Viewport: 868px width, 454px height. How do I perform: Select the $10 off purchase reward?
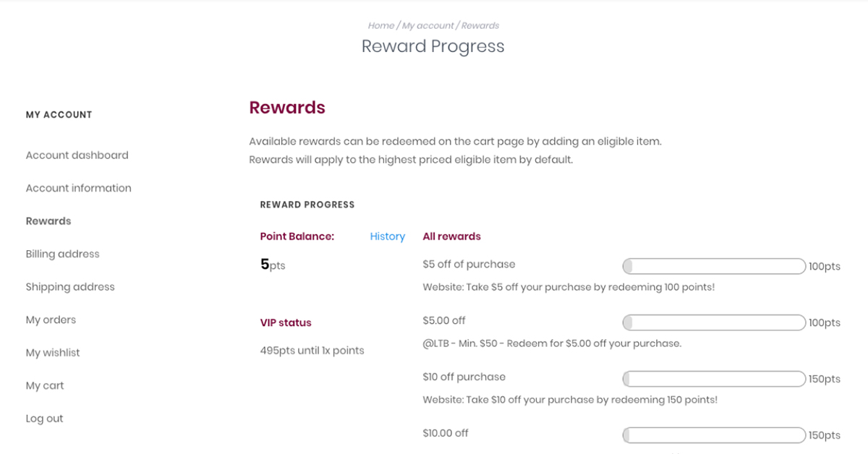(464, 377)
